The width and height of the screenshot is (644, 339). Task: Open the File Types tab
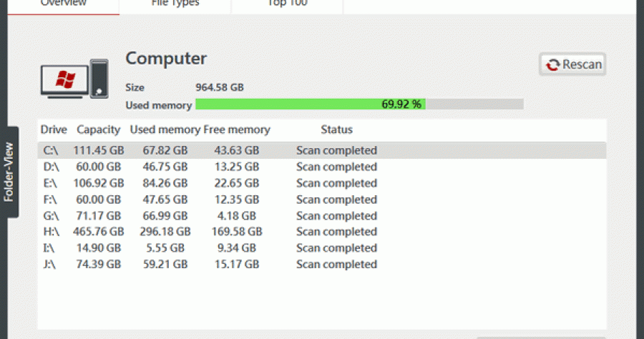[175, 5]
